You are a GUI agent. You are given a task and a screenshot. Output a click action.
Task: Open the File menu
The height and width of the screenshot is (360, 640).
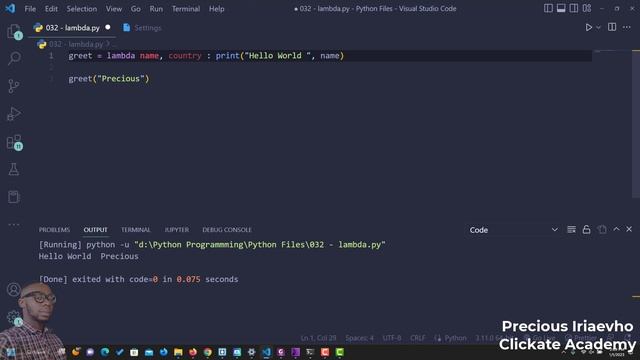click(x=30, y=9)
